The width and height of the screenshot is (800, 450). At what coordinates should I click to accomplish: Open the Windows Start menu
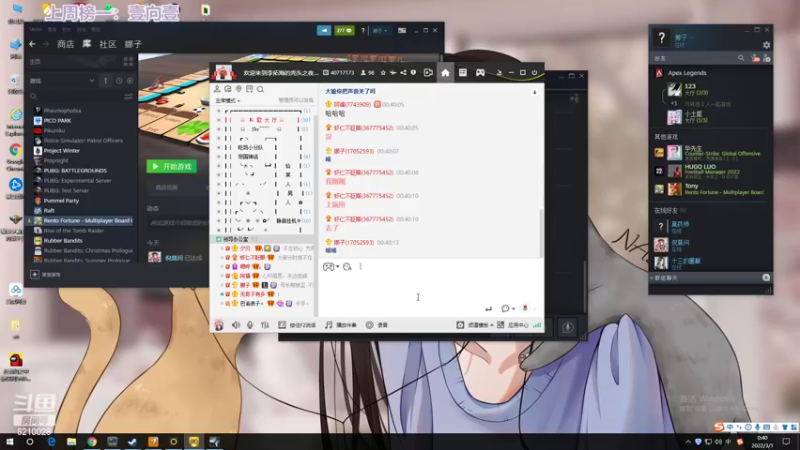click(9, 442)
